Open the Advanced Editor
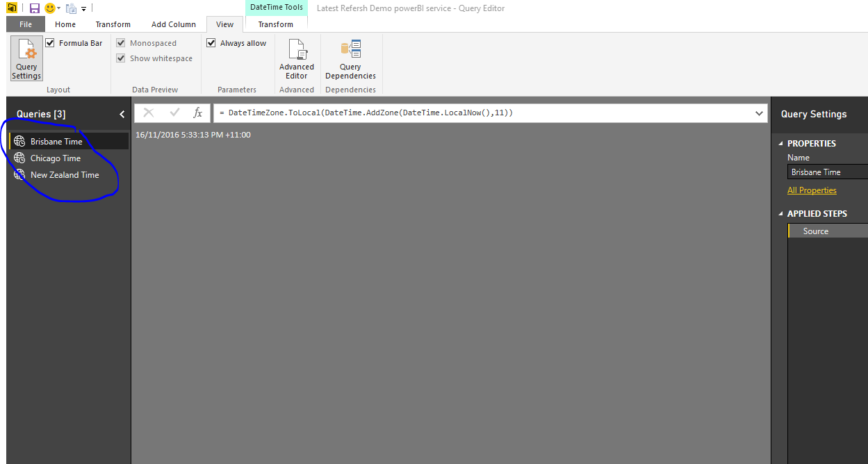 tap(297, 58)
